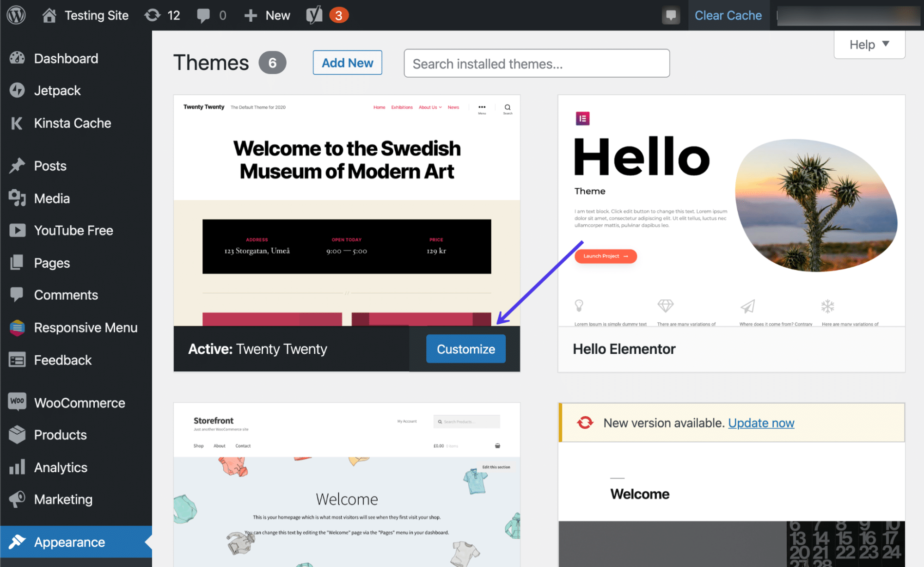Select the Posts menu item in sidebar

pyautogui.click(x=50, y=166)
